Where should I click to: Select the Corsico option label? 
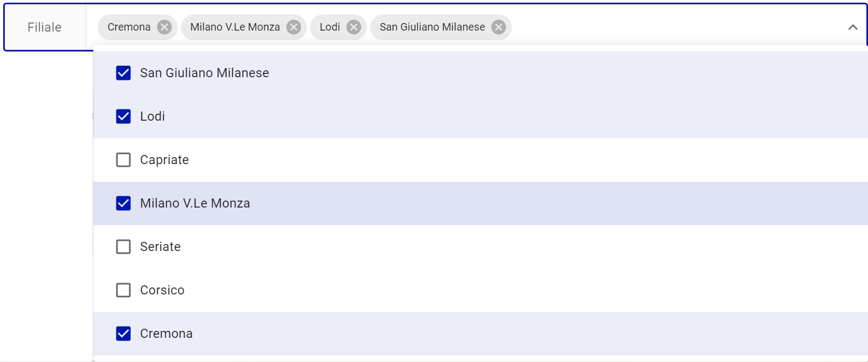pos(162,290)
